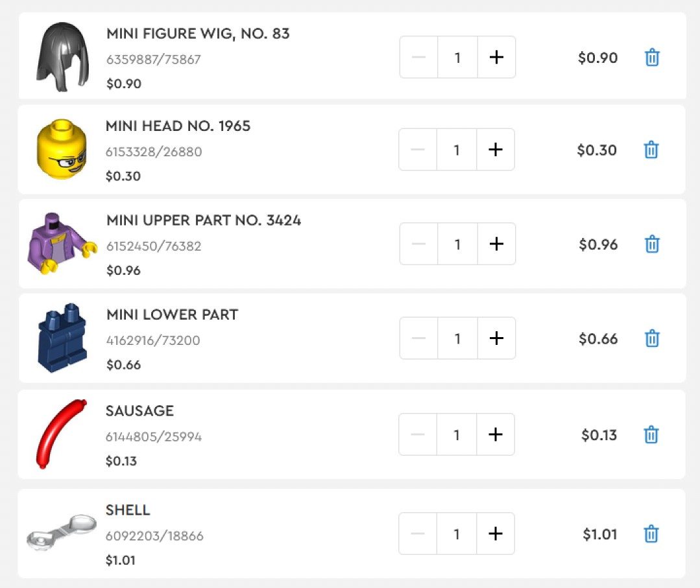Open the gray wig product thumbnail
This screenshot has width=700, height=588.
pyautogui.click(x=62, y=58)
